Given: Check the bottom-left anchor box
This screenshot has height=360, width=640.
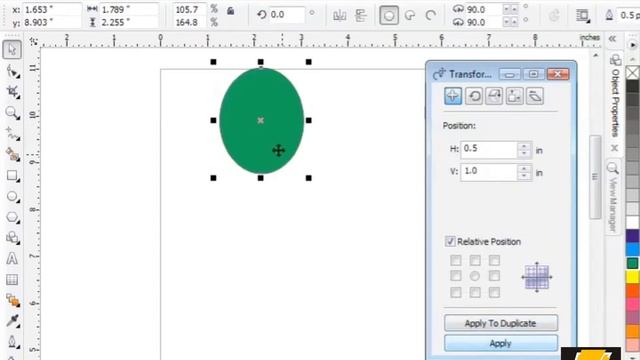Looking at the screenshot, I should [x=456, y=292].
